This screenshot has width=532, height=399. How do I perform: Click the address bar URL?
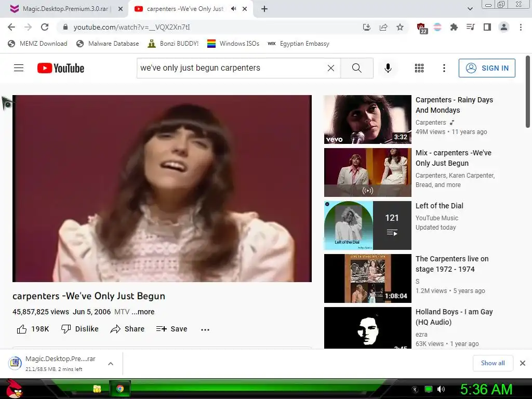131,27
